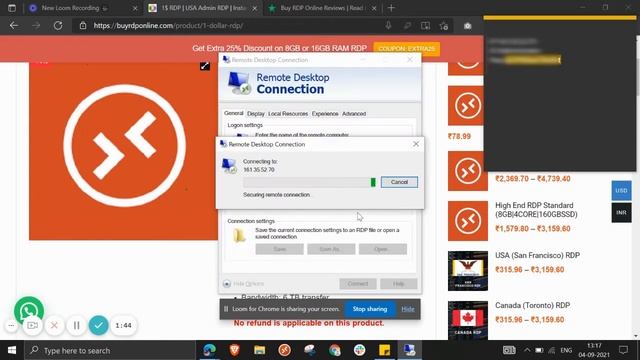Open the notification center icon
Screen dimensions: 640x360
[x=623, y=350]
